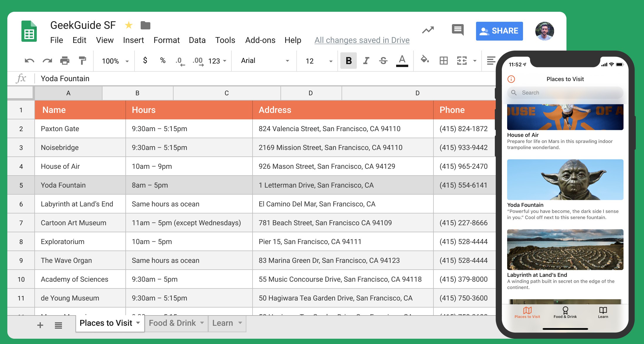This screenshot has width=644, height=344.
Task: Open the user account avatar
Action: point(544,31)
